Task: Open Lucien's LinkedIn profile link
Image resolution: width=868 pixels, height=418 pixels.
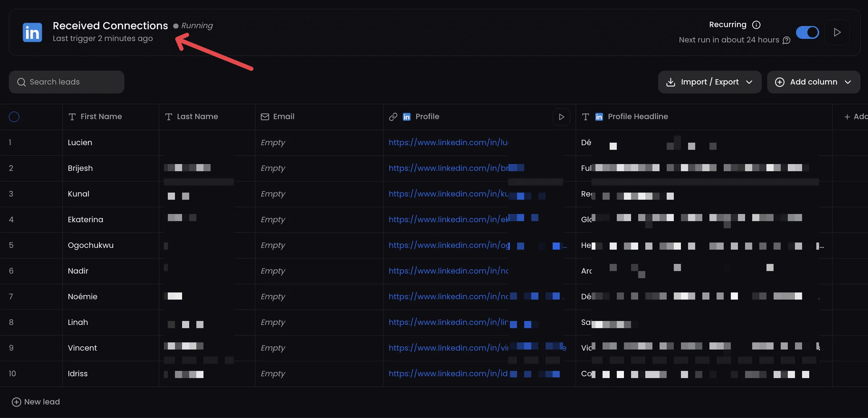Action: click(x=448, y=142)
